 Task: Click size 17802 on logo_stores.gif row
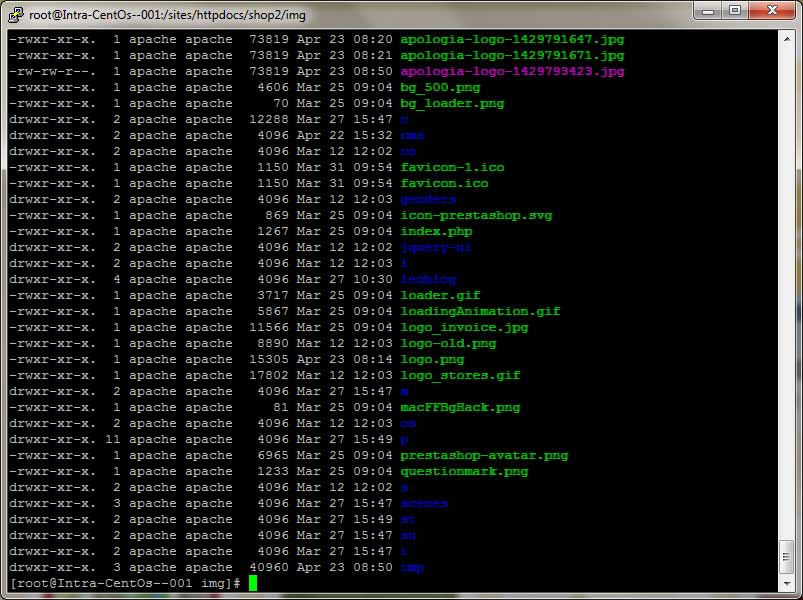point(269,375)
